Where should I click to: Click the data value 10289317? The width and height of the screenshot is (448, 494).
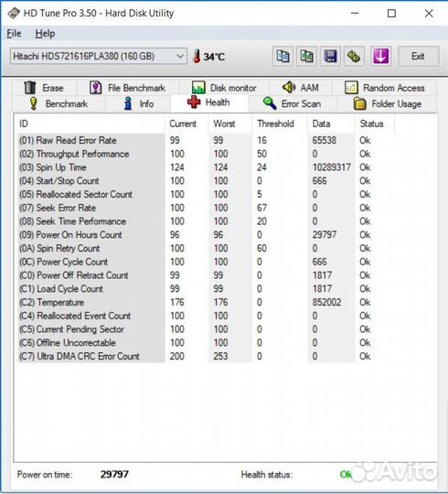pyautogui.click(x=332, y=167)
